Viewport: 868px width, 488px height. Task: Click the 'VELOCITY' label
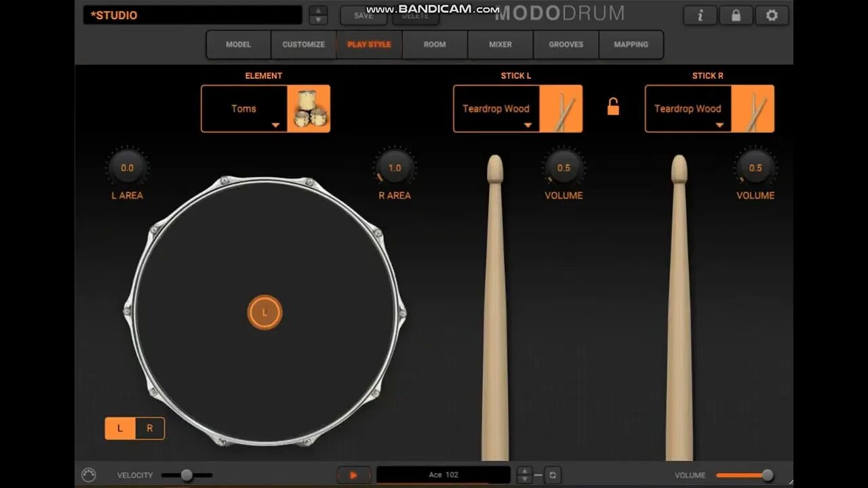[135, 475]
